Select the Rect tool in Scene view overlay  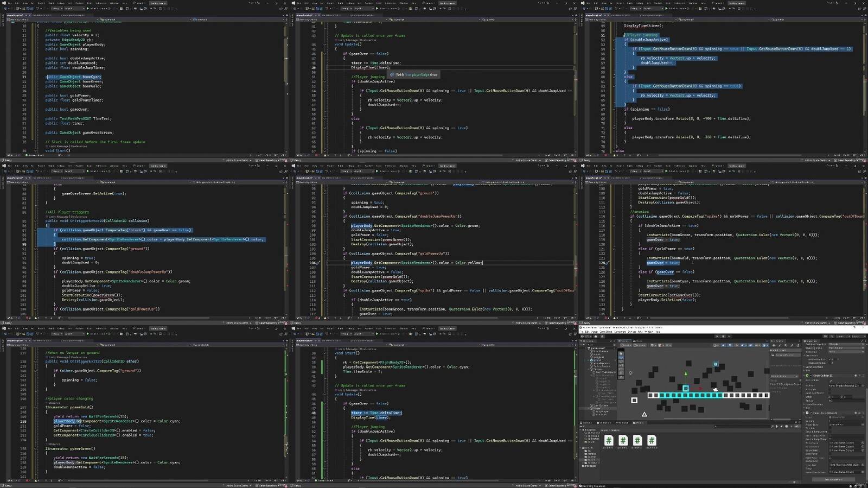click(621, 369)
